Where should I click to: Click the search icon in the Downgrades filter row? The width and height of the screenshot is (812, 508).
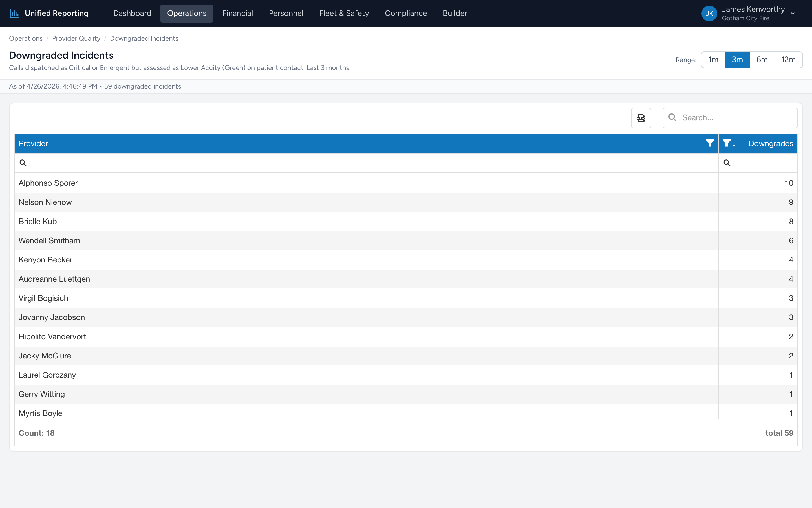pos(727,163)
